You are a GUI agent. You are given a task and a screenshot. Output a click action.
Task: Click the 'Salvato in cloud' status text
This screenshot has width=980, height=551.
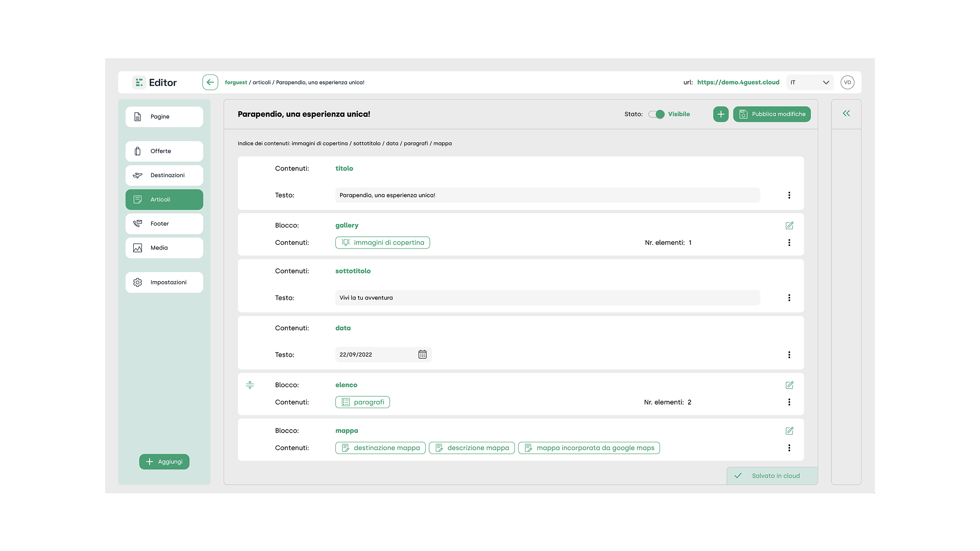coord(775,476)
